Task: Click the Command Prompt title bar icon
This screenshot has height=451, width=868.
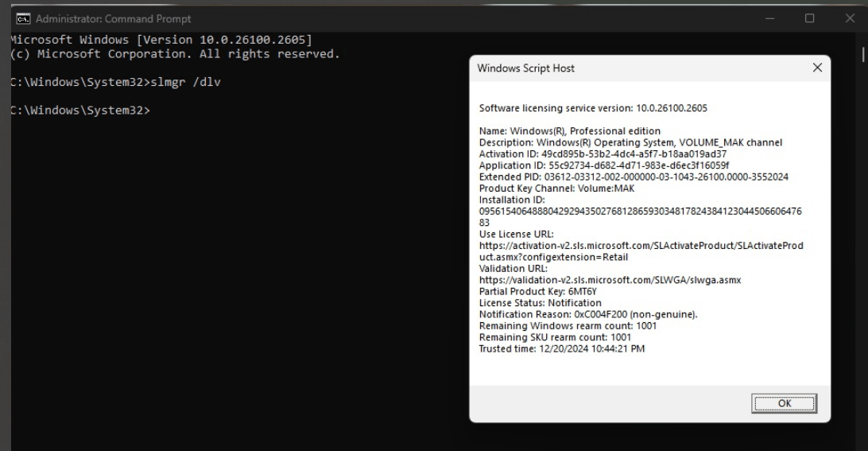Action: tap(23, 19)
